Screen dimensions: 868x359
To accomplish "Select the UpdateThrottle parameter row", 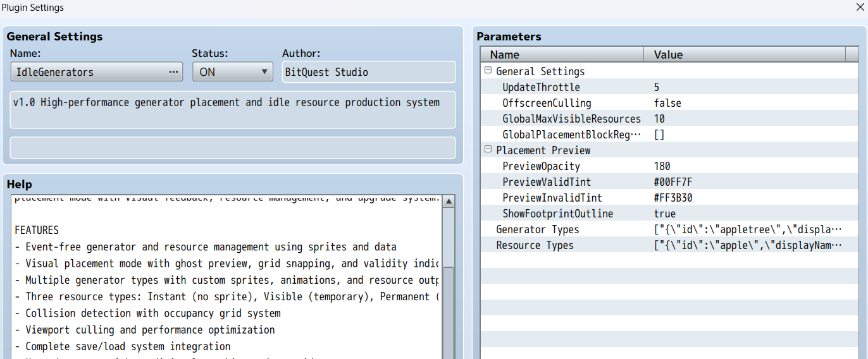I will [541, 87].
